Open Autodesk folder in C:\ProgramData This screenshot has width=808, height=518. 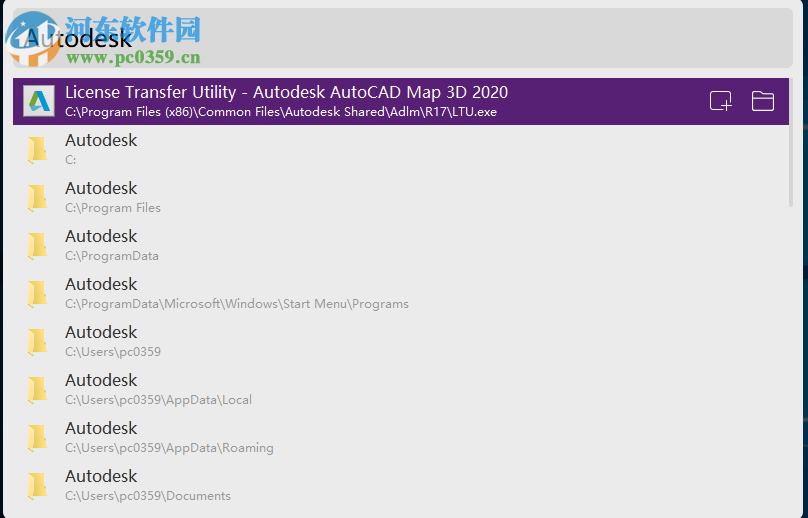(401, 245)
